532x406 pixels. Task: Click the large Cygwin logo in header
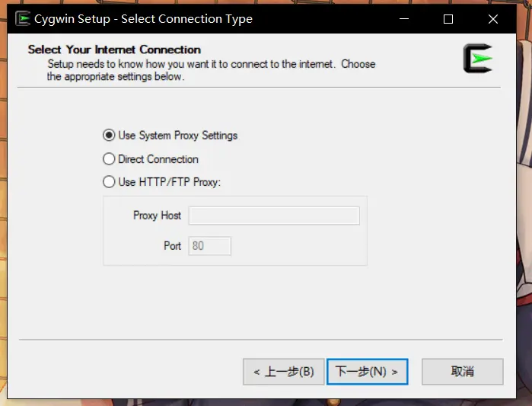(x=478, y=58)
